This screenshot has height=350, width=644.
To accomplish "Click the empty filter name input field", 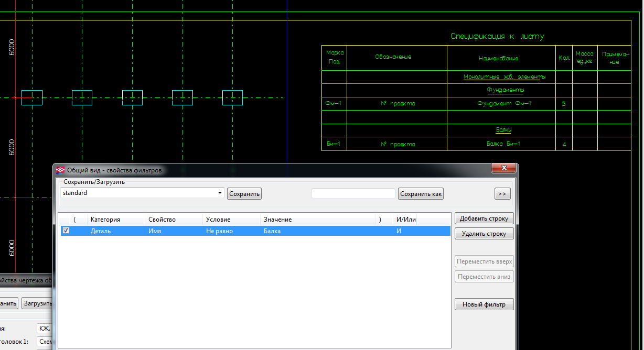I will click(353, 194).
